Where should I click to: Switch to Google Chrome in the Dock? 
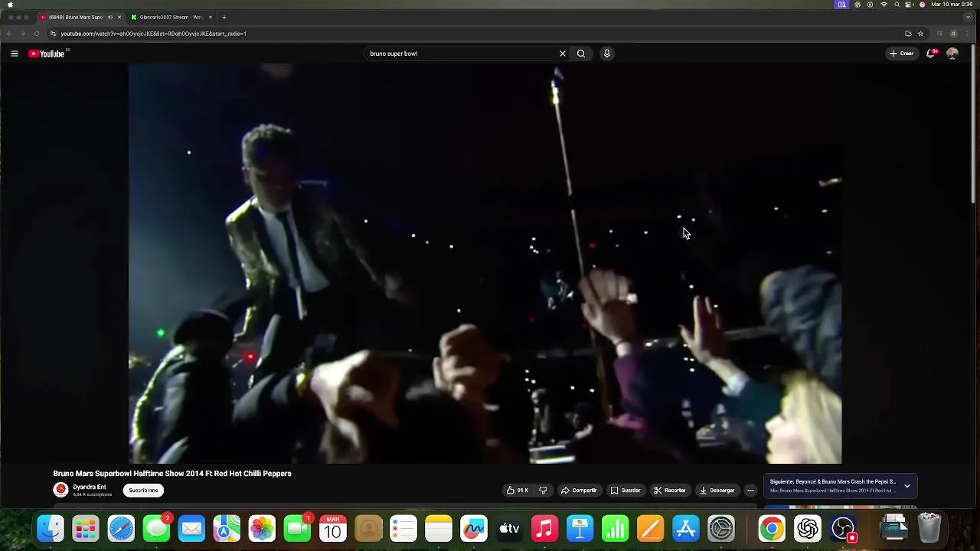pyautogui.click(x=772, y=528)
